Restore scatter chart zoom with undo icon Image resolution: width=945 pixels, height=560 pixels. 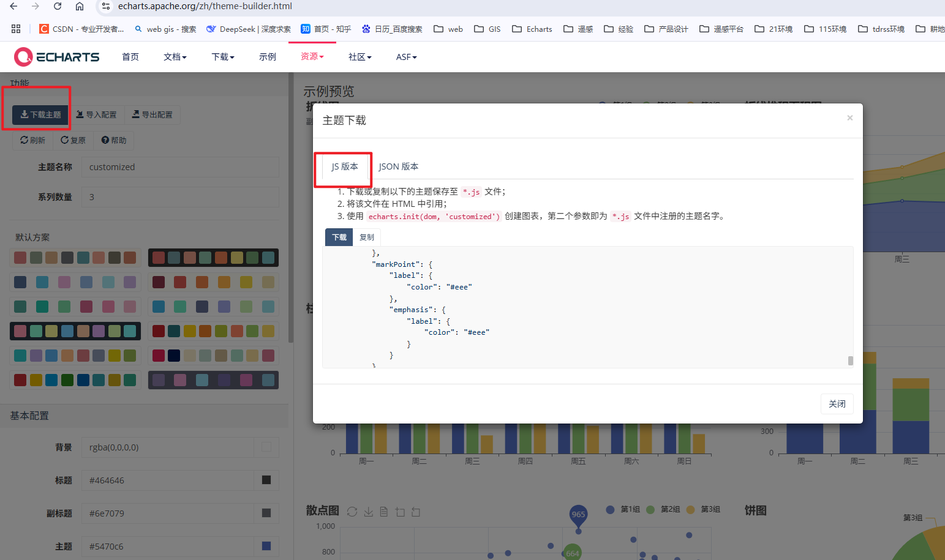[416, 512]
